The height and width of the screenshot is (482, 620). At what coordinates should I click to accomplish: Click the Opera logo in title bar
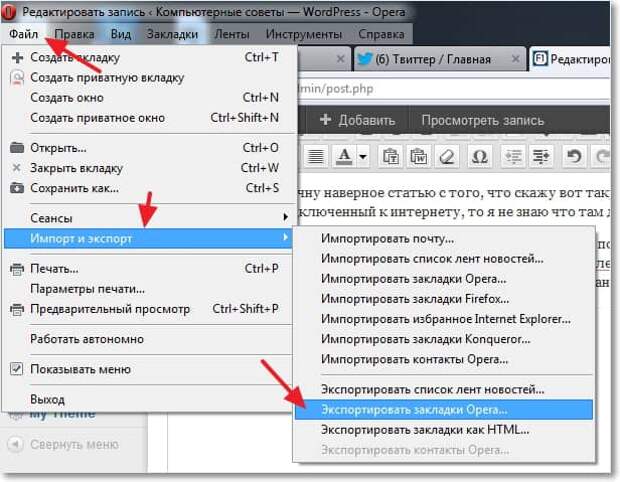point(8,12)
